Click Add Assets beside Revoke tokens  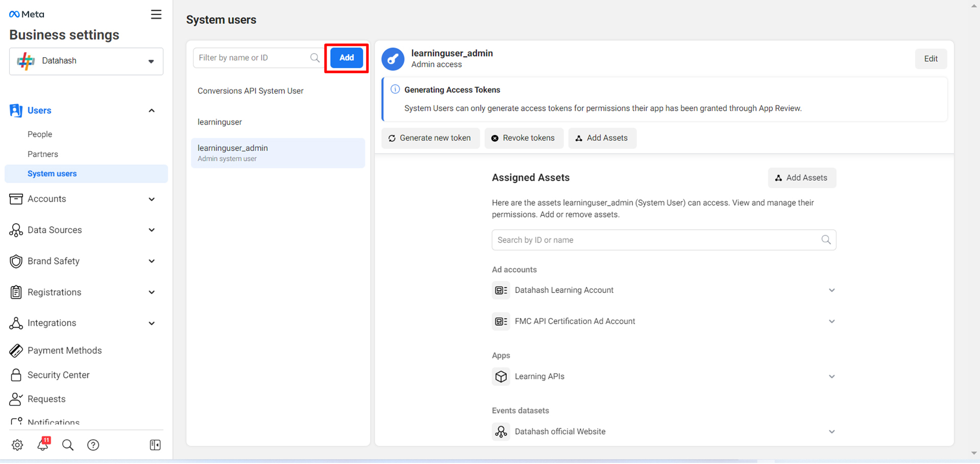(602, 138)
